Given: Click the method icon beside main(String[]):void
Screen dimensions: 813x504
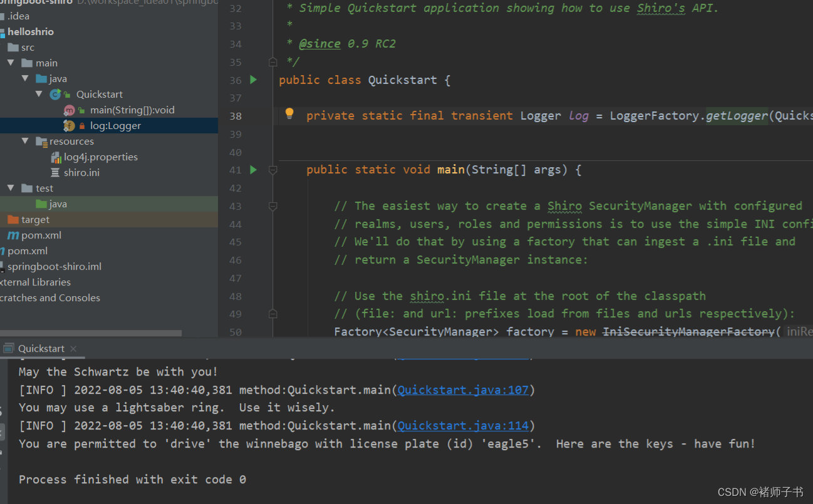Looking at the screenshot, I should [x=70, y=110].
